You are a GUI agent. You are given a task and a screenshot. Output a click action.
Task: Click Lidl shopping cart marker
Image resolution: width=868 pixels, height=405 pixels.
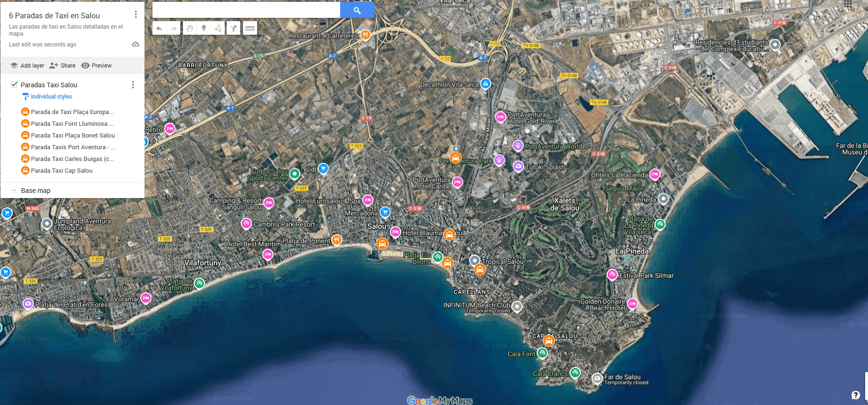point(323,168)
